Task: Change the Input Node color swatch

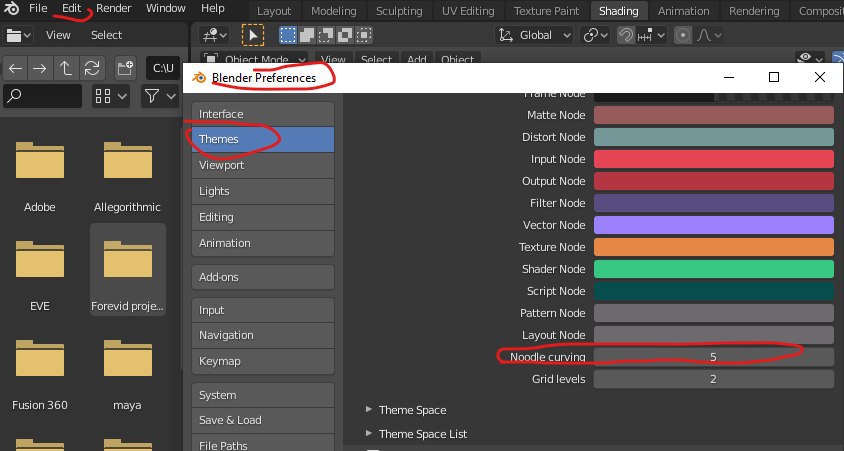Action: (x=714, y=159)
